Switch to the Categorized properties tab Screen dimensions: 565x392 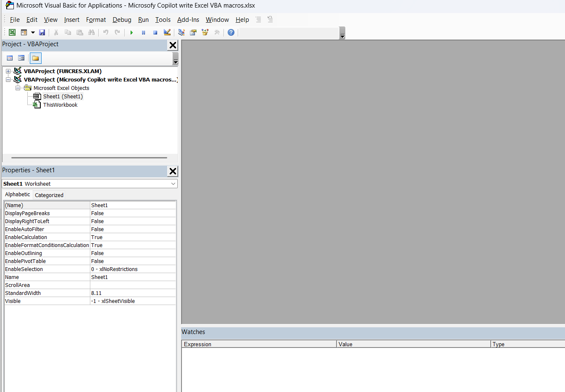(49, 195)
